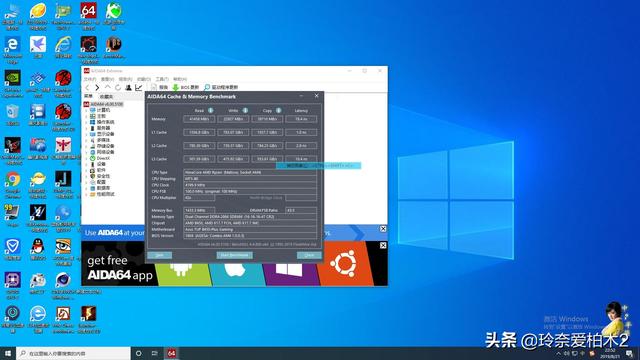
Task: Click the Start Benchmark button
Action: pos(235,255)
